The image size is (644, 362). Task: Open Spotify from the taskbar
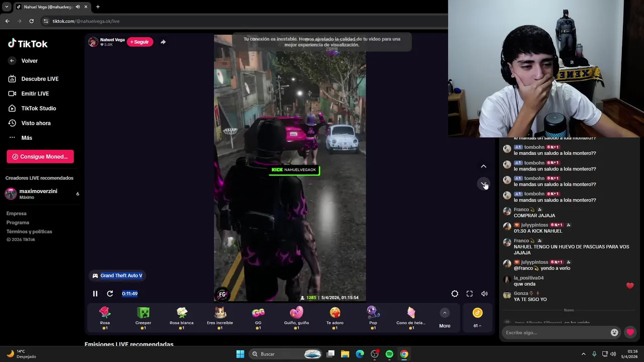[389, 354]
